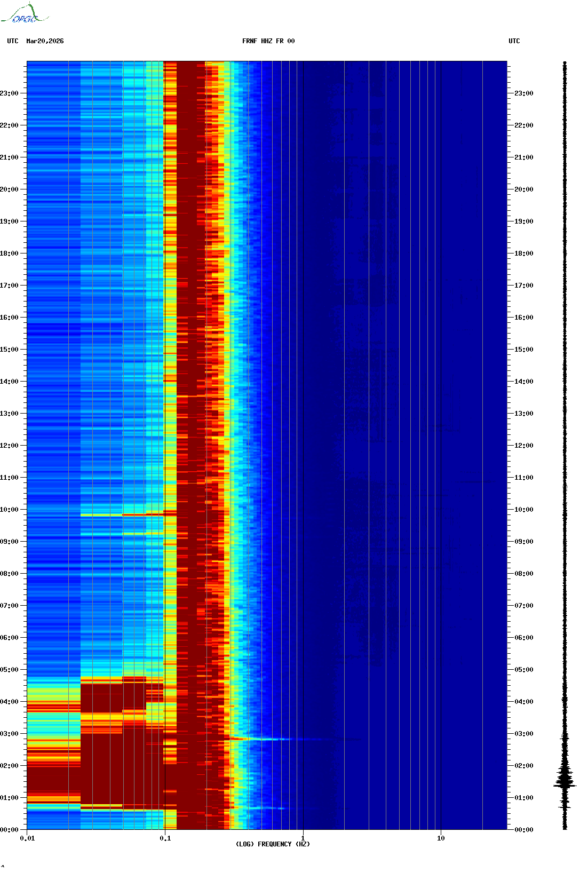This screenshot has height=872, width=588.
Task: Select the 12:00 tick on left time axis
Action: click(9, 446)
